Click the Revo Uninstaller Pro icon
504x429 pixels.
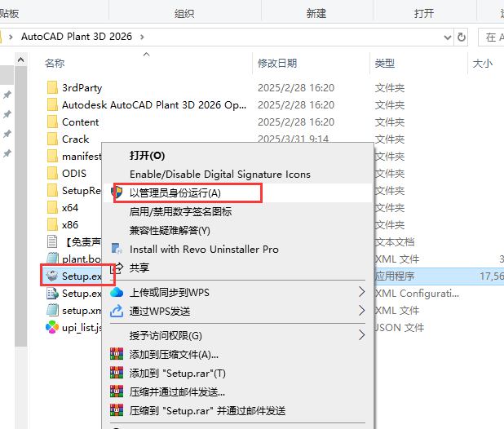click(117, 249)
